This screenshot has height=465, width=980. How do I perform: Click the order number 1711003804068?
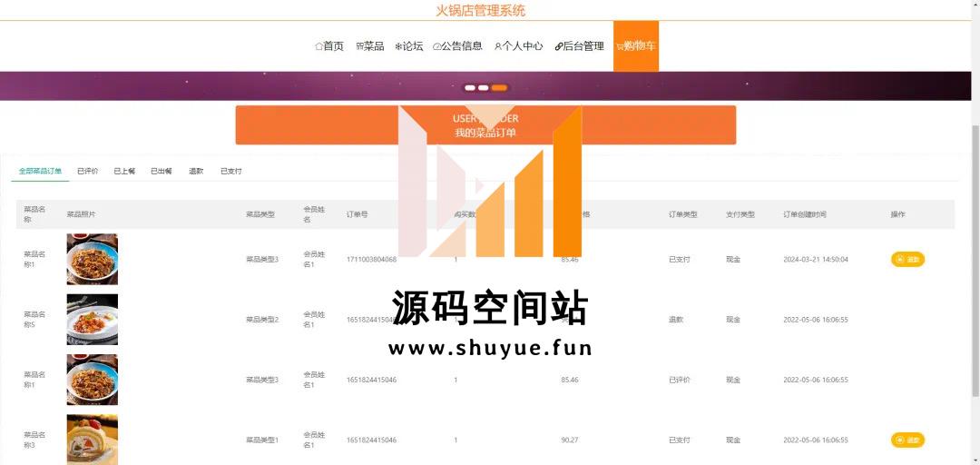[x=371, y=259]
